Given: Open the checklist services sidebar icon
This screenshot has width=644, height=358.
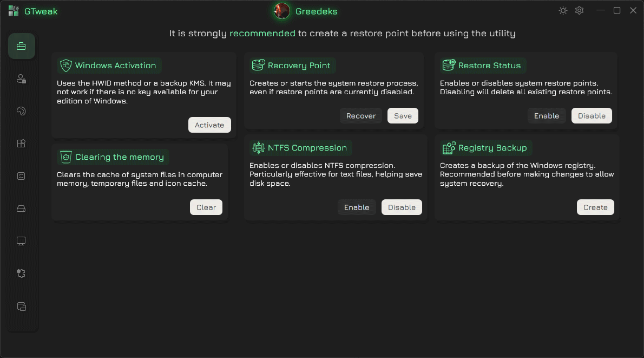Looking at the screenshot, I should coord(21,176).
